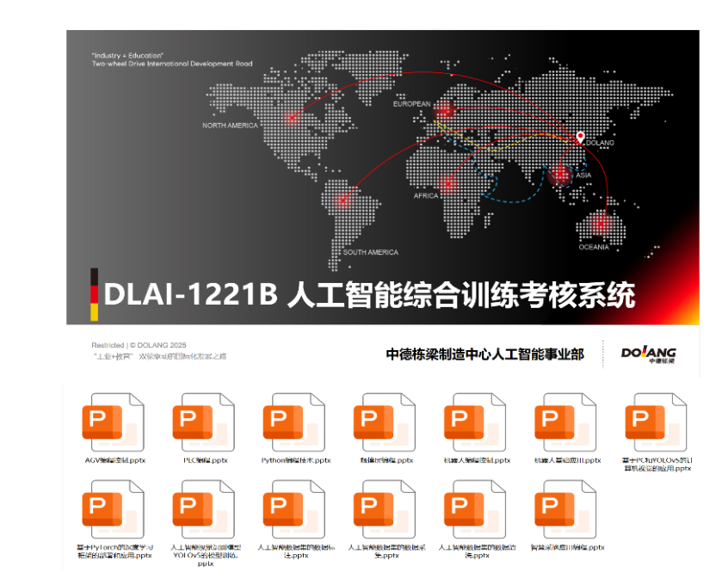This screenshot has height=573, width=728.
Task: Open the 人工智能数据集的数据清洗.pptx icon
Action: click(x=475, y=509)
